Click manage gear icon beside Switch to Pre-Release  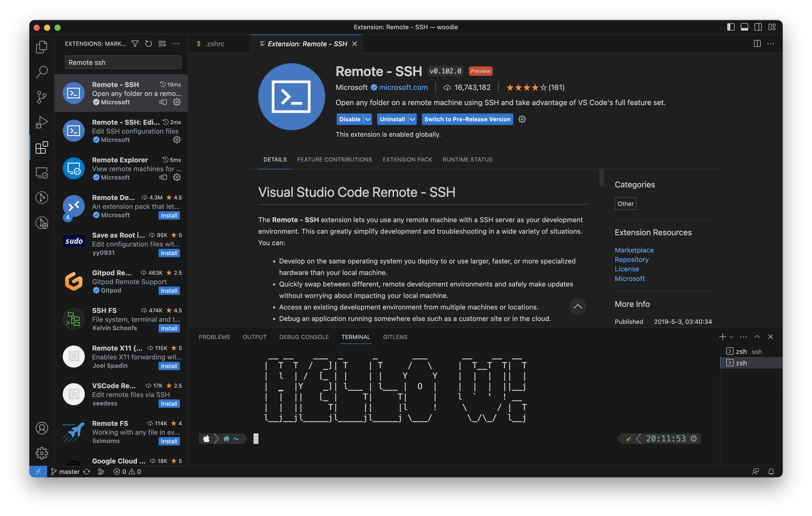point(522,119)
